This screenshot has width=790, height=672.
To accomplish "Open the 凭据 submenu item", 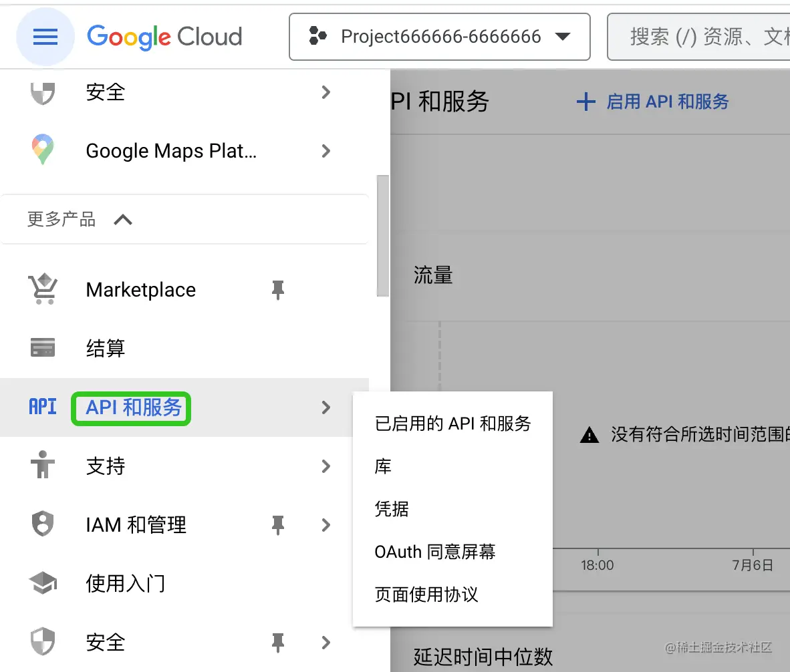I will [x=453, y=509].
